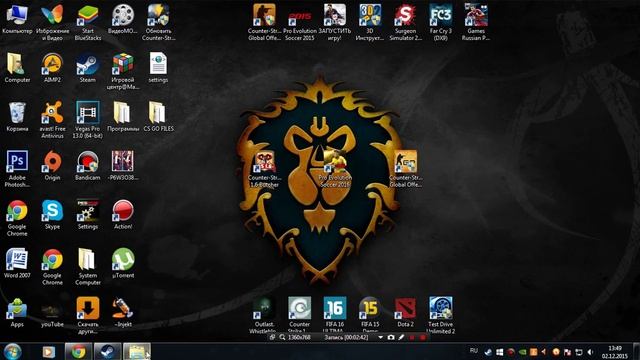
Task: Launch Skype desktop shortcut
Action: point(52,215)
